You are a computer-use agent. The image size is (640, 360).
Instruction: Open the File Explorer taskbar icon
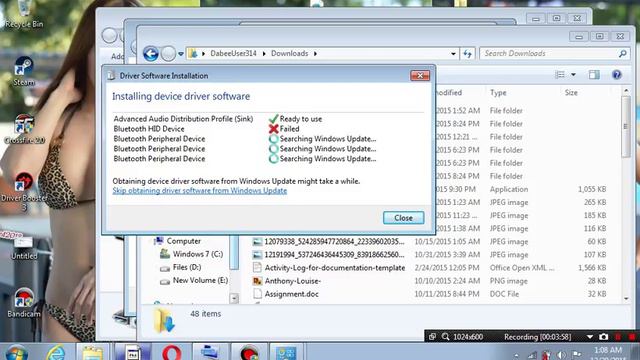point(93,352)
